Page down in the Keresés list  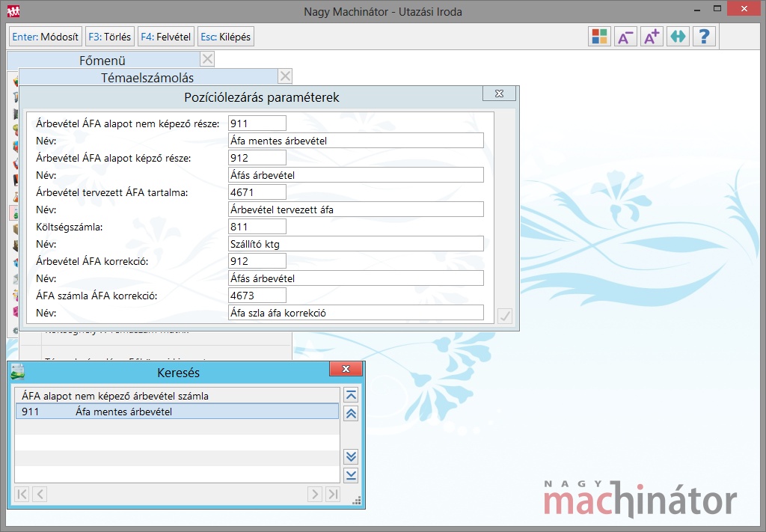coord(352,456)
